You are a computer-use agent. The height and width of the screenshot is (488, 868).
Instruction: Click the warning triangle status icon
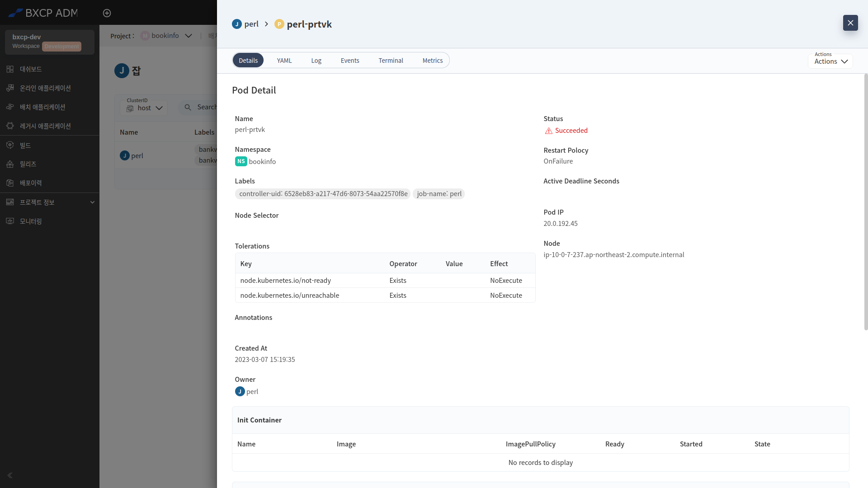(549, 131)
